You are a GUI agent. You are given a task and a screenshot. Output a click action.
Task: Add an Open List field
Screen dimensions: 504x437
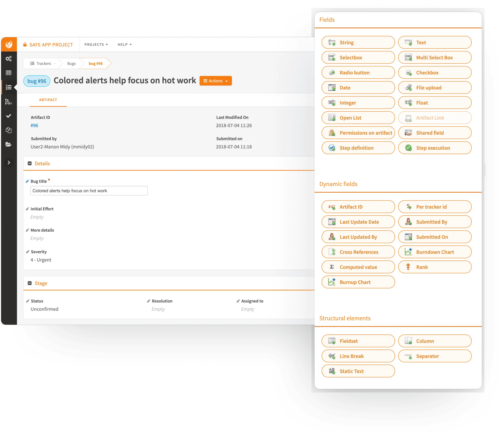coord(358,118)
